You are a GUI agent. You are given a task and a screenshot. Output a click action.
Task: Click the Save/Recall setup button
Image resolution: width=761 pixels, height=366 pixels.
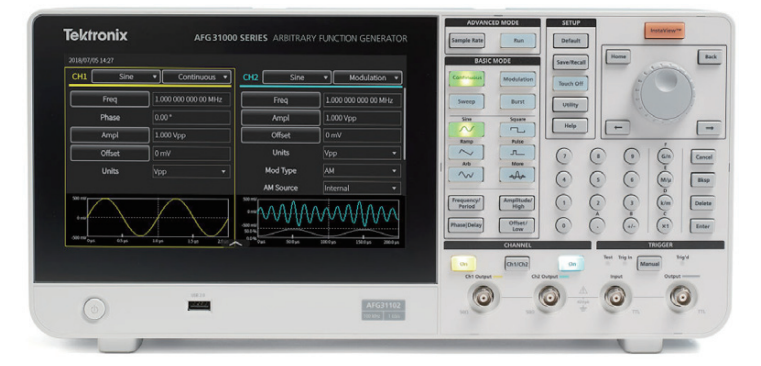(570, 62)
